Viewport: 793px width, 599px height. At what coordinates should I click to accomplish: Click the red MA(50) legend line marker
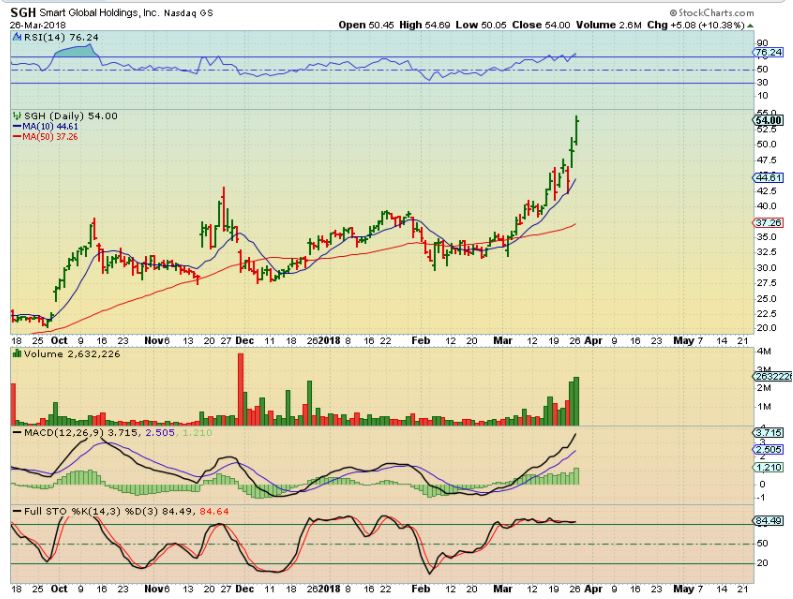[16, 137]
